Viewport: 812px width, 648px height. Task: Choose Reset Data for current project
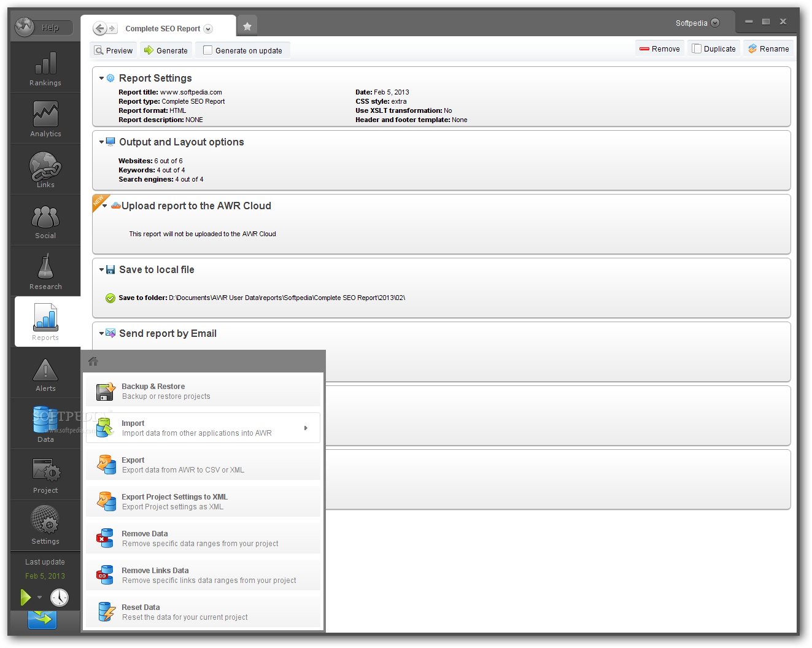pos(203,612)
